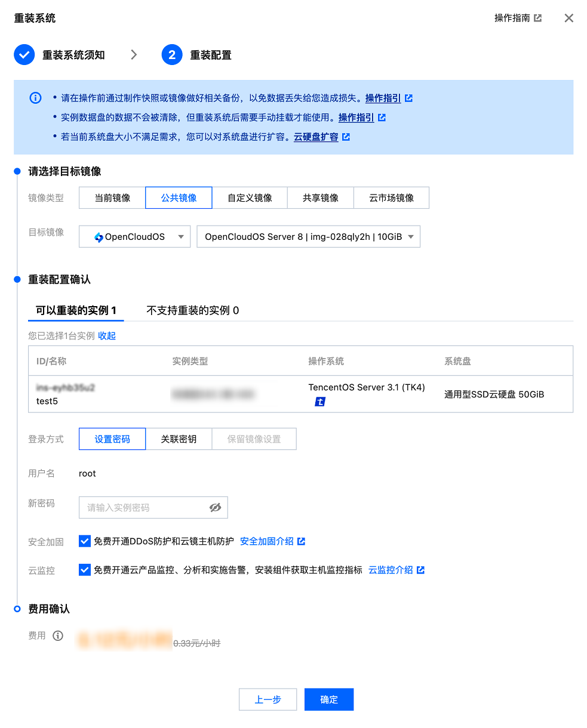
Task: Open the 操作指南 guide link
Action: pos(512,18)
